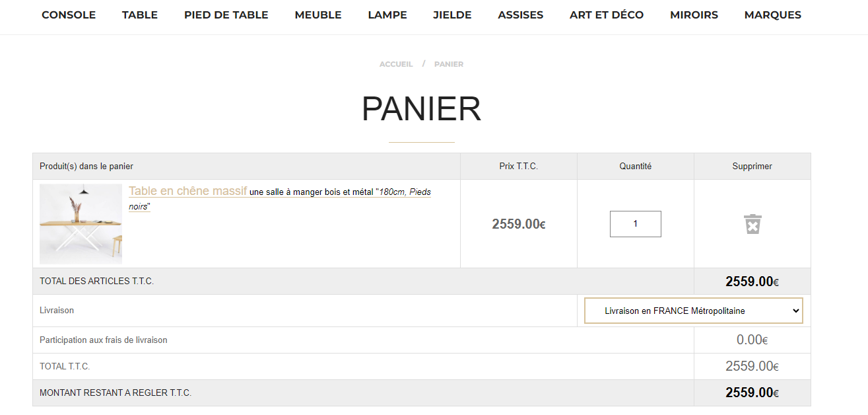Edit the quantity field for the table
868x415 pixels.
coord(635,223)
